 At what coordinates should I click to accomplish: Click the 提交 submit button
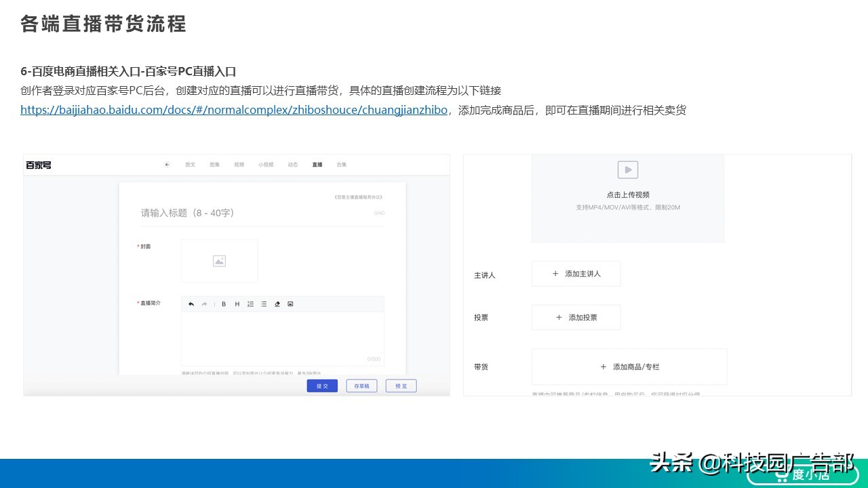[322, 385]
